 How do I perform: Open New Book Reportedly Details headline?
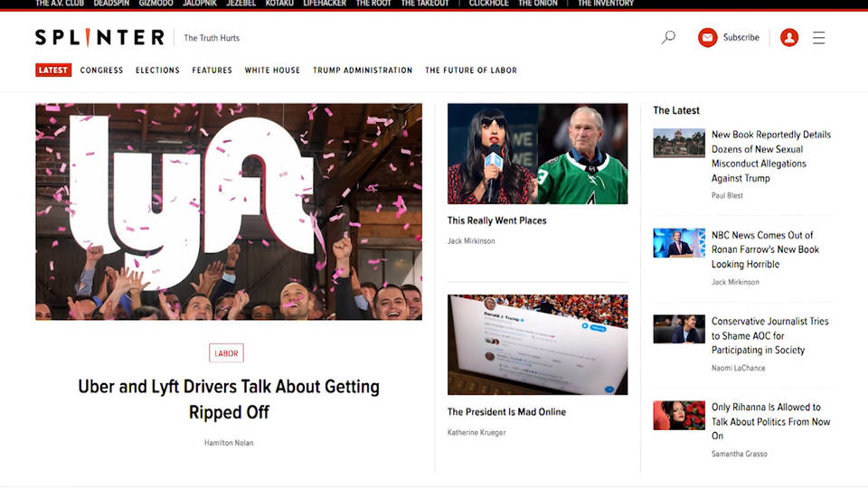[x=771, y=156]
